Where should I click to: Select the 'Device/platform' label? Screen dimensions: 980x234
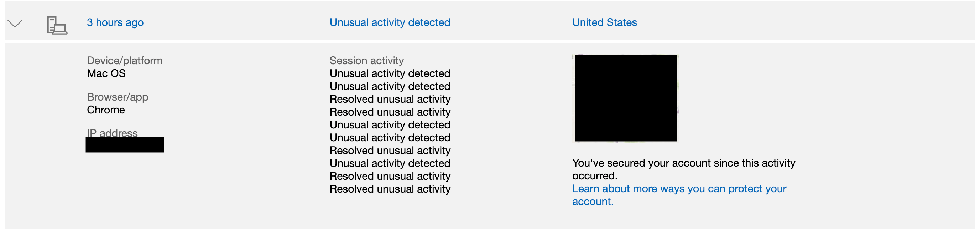click(x=125, y=61)
